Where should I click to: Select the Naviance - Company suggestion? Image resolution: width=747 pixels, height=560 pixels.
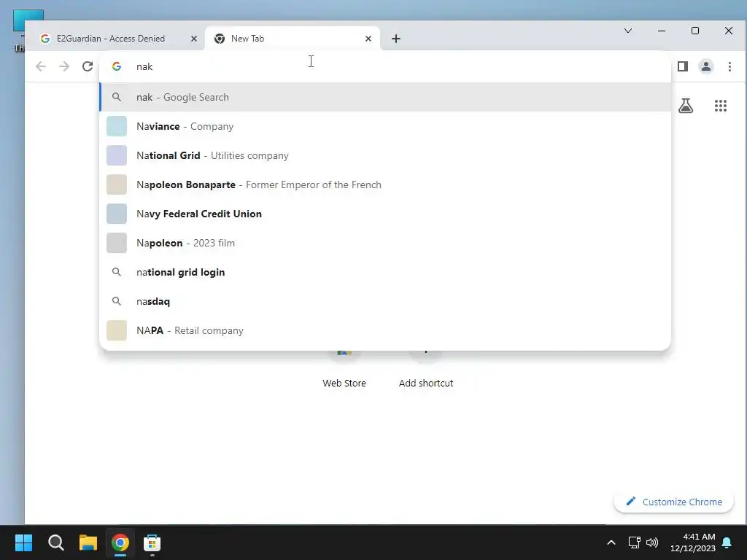click(x=385, y=126)
